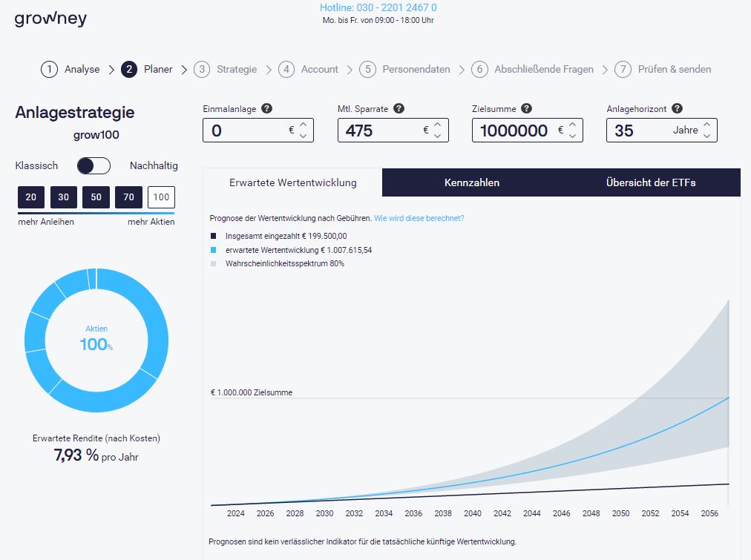Open help icon next to Mtl. Sparrate

pyautogui.click(x=399, y=108)
